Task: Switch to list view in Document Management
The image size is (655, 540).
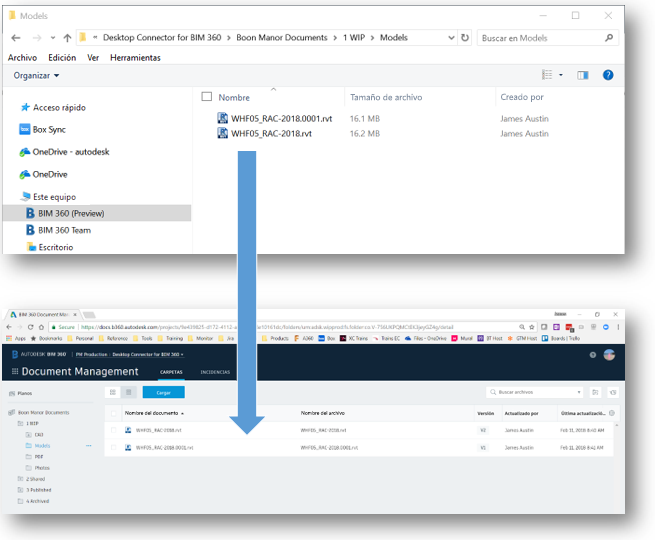Action: click(x=129, y=392)
